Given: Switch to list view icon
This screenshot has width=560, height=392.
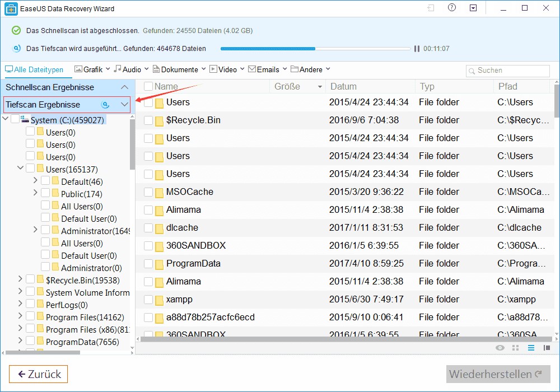Looking at the screenshot, I should 531,348.
